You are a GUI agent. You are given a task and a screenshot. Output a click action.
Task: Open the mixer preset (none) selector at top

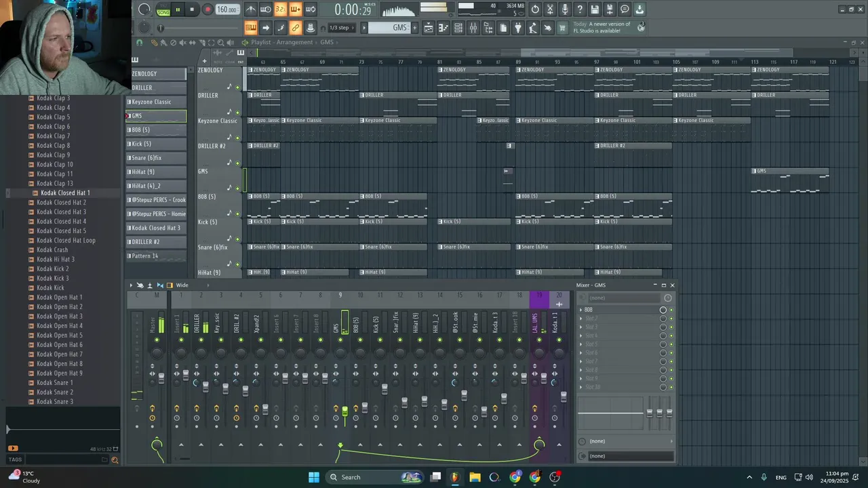(624, 298)
